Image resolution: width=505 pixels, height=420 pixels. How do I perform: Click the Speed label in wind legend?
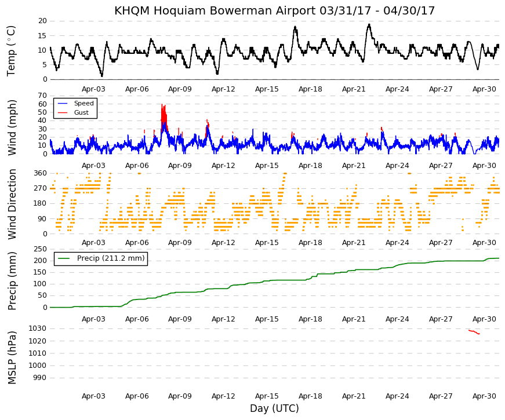(83, 103)
